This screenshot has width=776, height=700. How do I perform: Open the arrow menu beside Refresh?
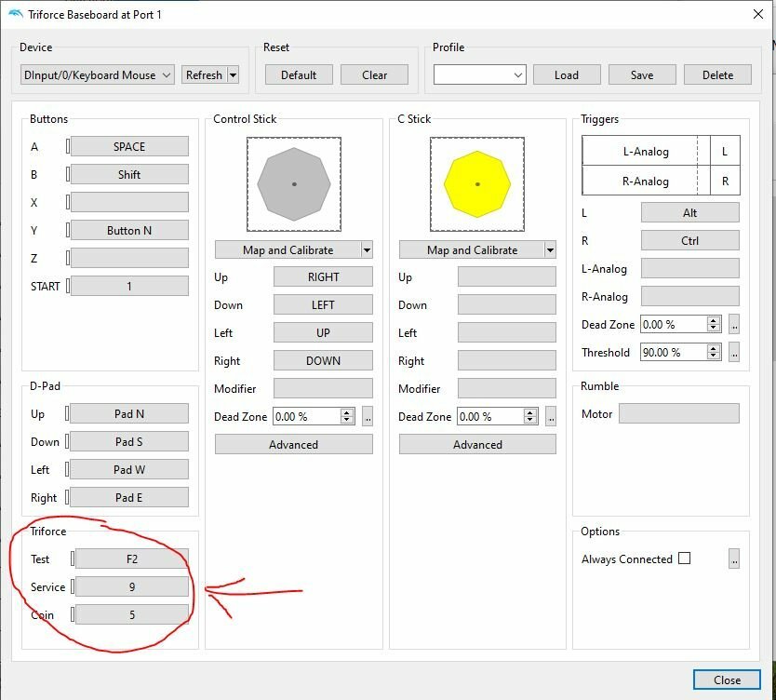(234, 75)
